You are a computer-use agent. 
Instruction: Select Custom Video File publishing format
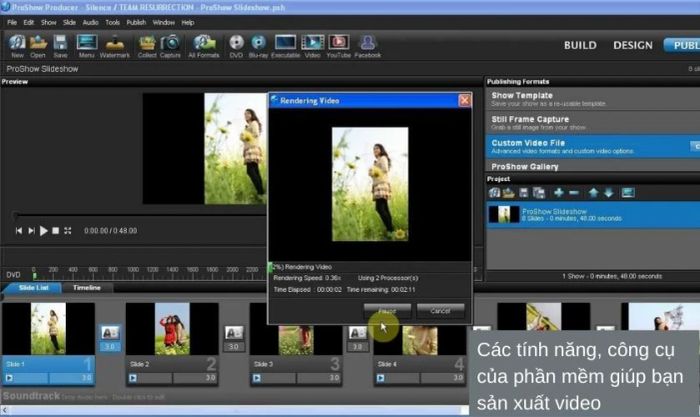[593, 146]
